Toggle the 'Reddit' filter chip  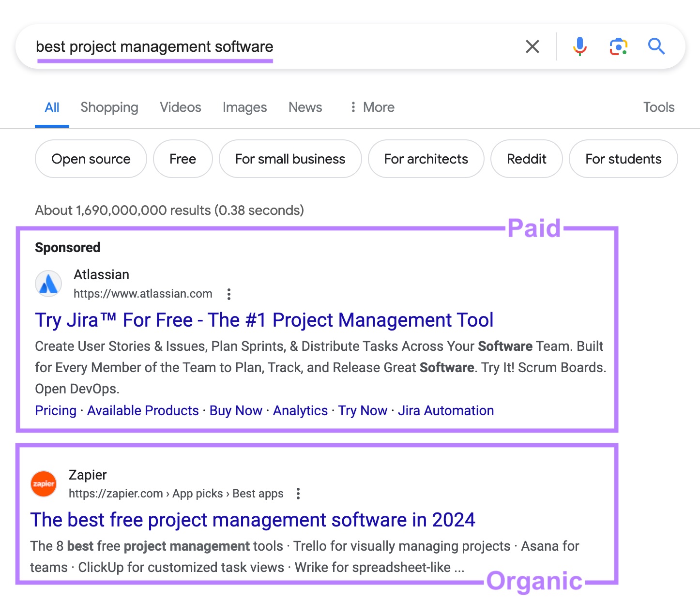coord(526,159)
